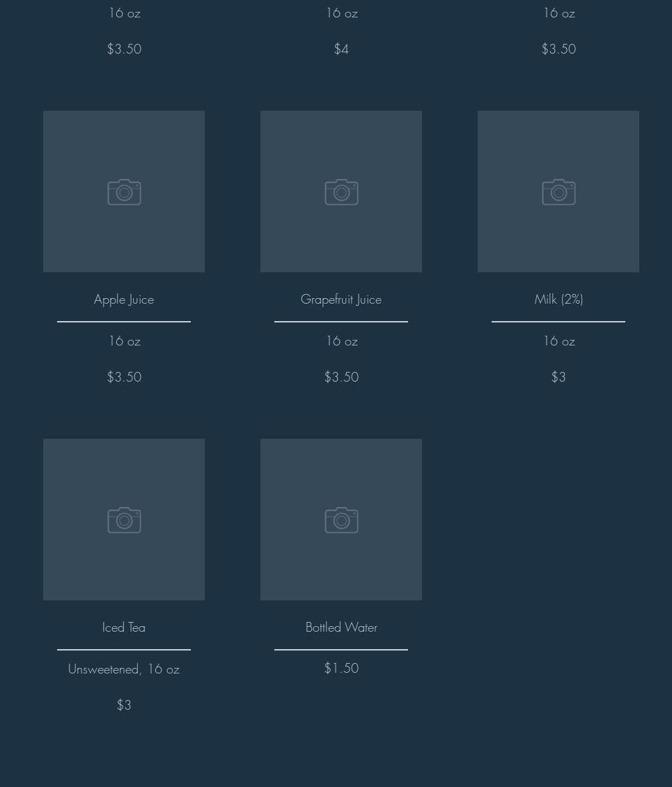Screen dimensions: 672x787
Task: Click the 'Unsweetened, 16 oz' description text
Action: (x=124, y=669)
